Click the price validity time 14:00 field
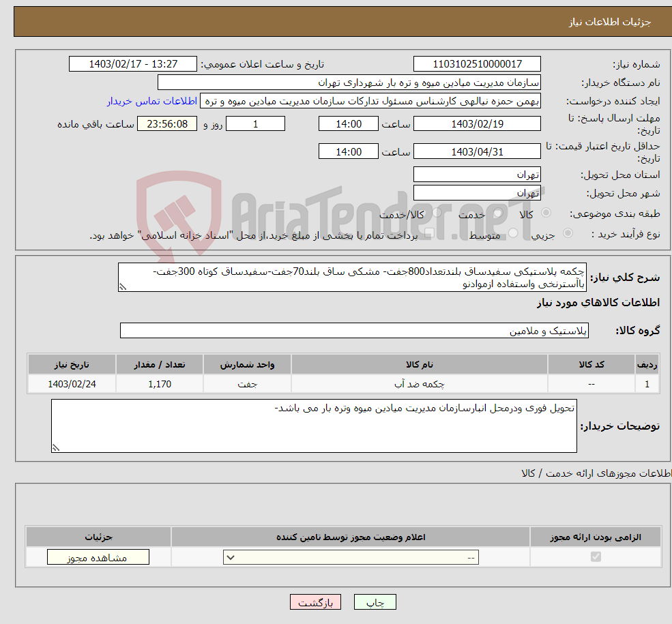This screenshot has width=672, height=624. tap(349, 151)
